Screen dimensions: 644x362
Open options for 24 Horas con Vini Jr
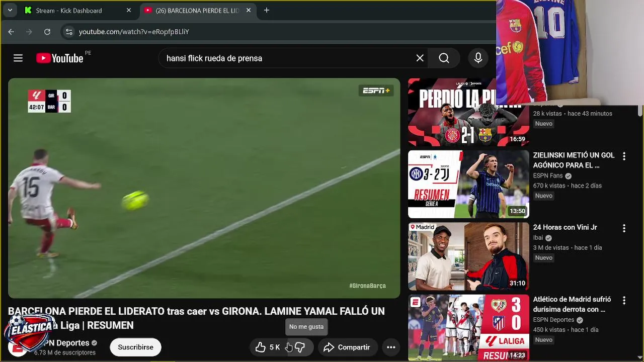[624, 228]
